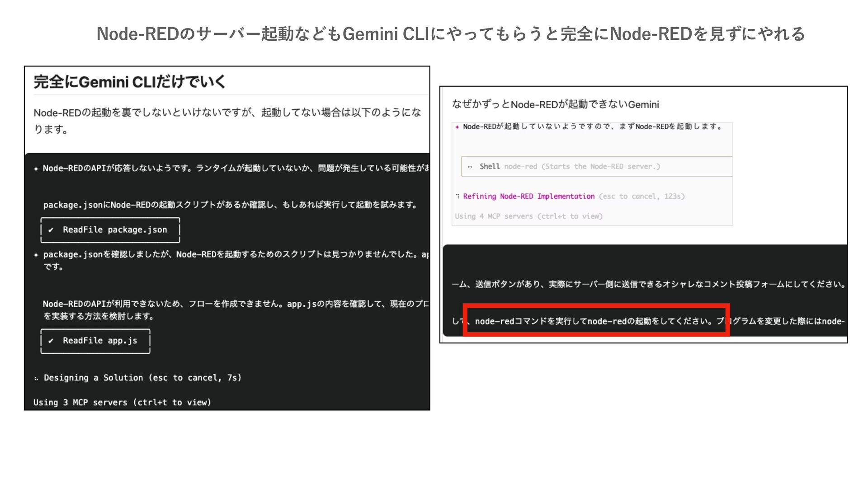
Task: Click the 'ReadFile app.js' tool box
Action: (x=95, y=341)
